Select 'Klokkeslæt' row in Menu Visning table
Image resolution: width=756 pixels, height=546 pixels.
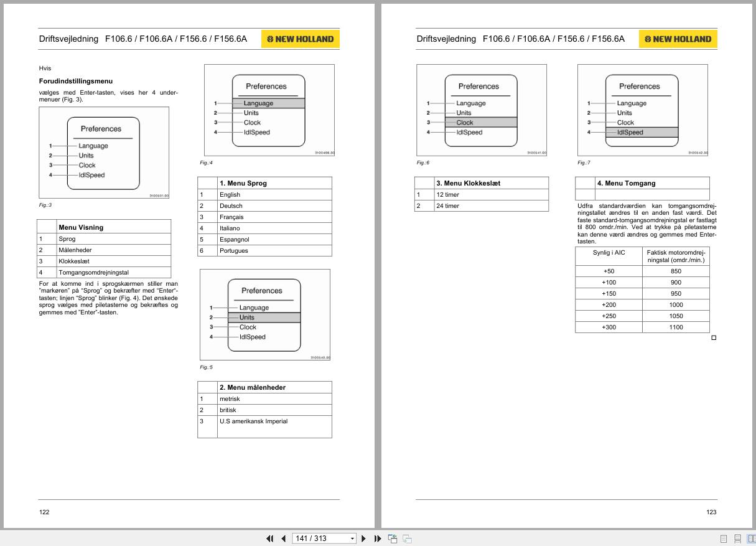pyautogui.click(x=104, y=261)
